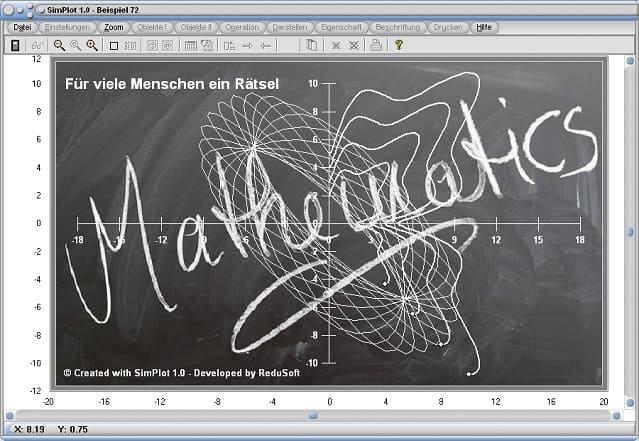Open help via question mark icon
The height and width of the screenshot is (441, 639).
[399, 45]
